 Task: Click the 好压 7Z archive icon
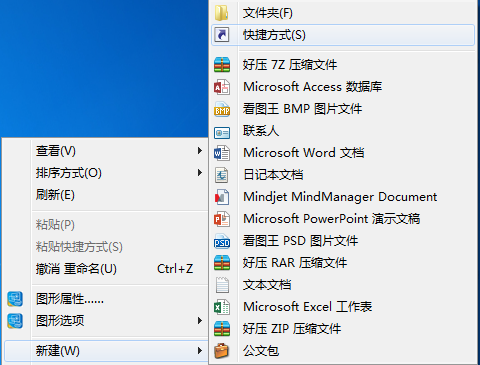(x=222, y=64)
